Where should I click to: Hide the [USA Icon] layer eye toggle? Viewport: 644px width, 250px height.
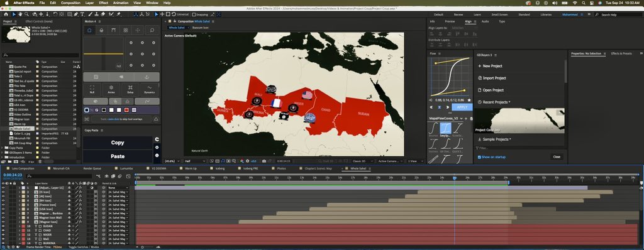pyautogui.click(x=3, y=209)
